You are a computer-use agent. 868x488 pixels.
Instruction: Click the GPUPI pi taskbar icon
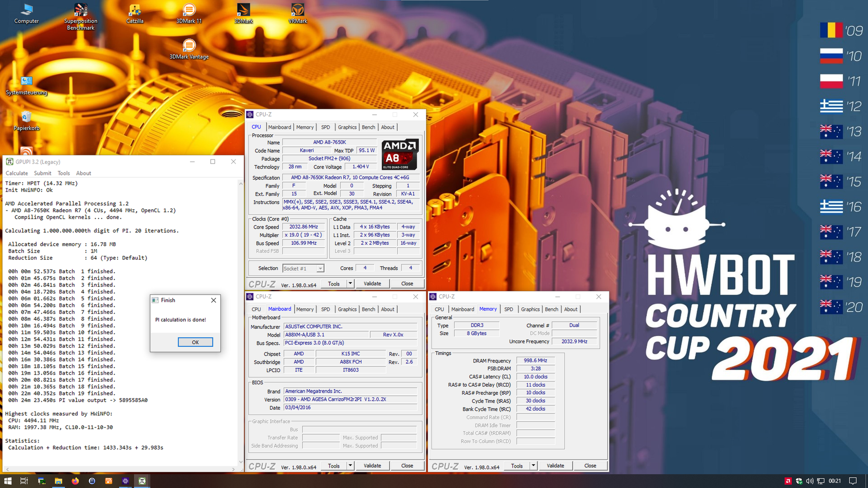coord(142,481)
